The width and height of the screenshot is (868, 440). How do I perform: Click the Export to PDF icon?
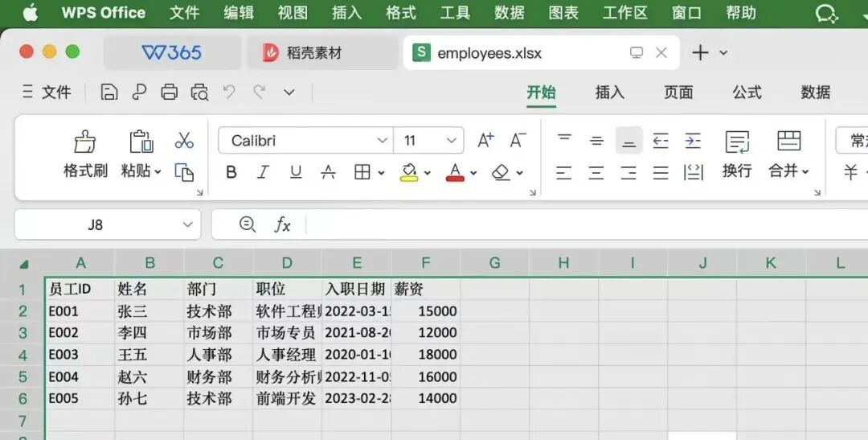139,92
